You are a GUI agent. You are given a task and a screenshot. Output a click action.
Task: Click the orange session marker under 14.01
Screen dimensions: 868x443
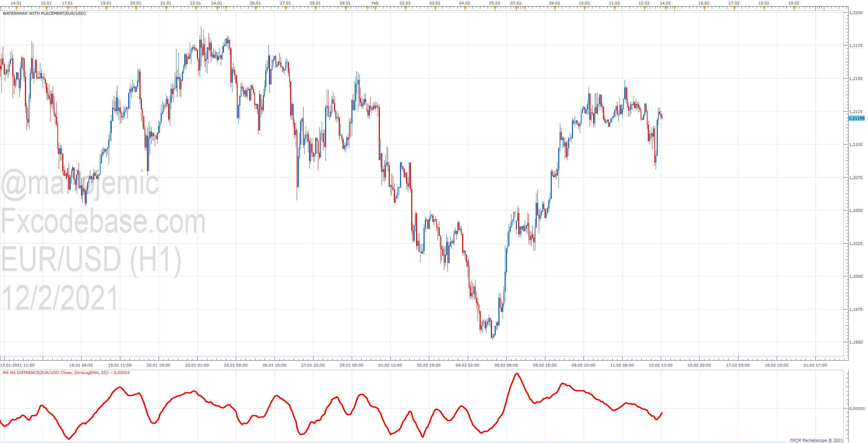16,9
